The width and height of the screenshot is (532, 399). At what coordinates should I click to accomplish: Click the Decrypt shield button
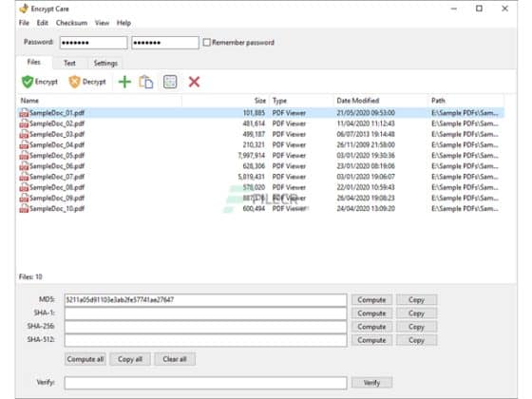[87, 82]
